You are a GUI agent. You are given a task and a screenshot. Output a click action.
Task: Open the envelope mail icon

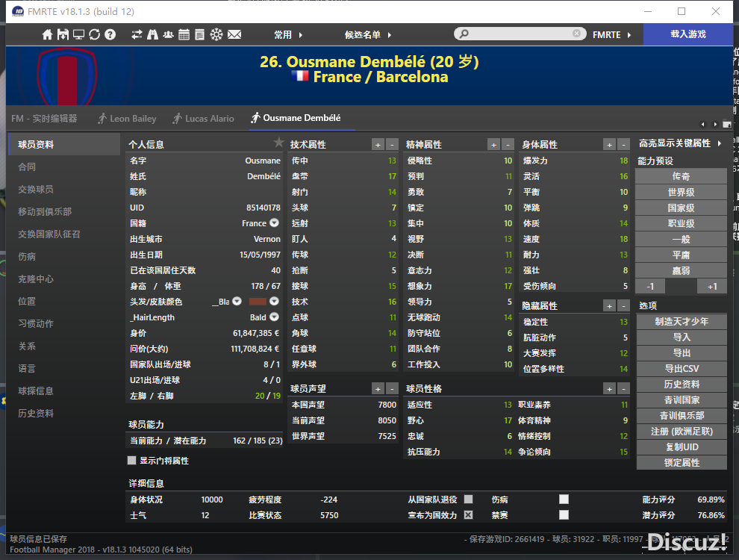(234, 34)
